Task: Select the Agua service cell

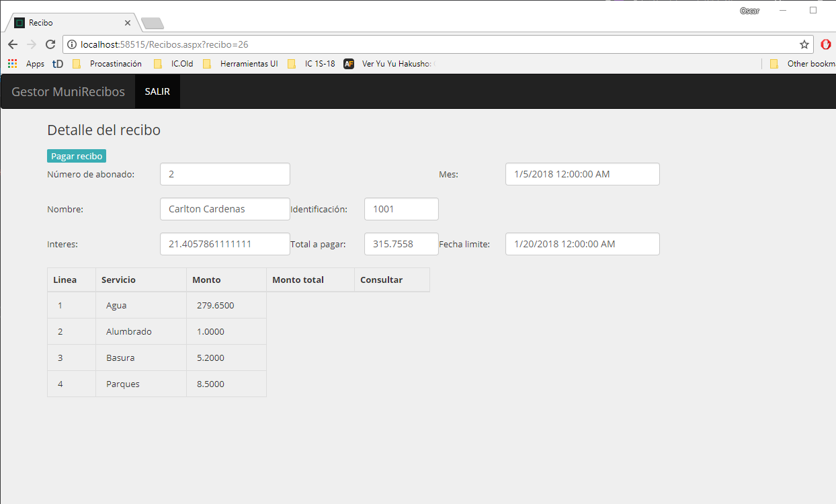Action: point(141,306)
